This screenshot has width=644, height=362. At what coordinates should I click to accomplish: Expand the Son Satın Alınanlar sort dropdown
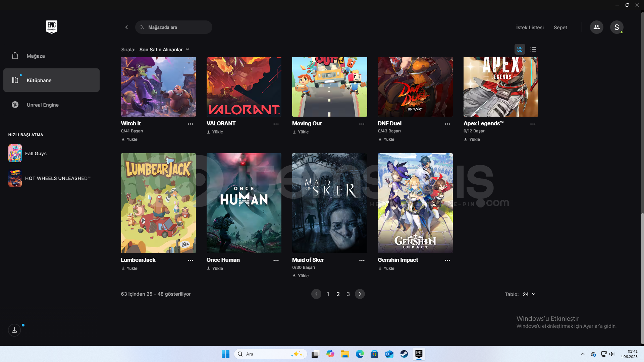point(164,50)
